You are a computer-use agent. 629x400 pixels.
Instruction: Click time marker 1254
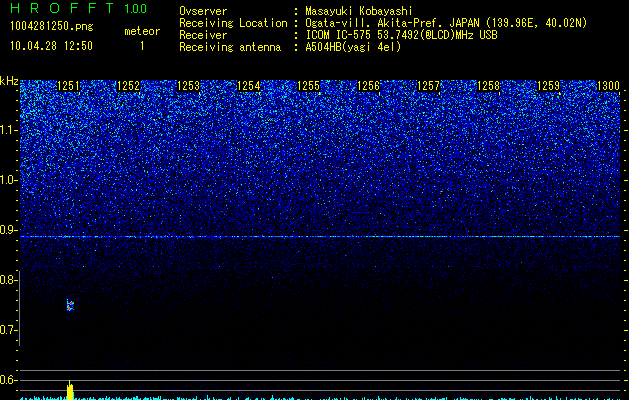(x=249, y=86)
